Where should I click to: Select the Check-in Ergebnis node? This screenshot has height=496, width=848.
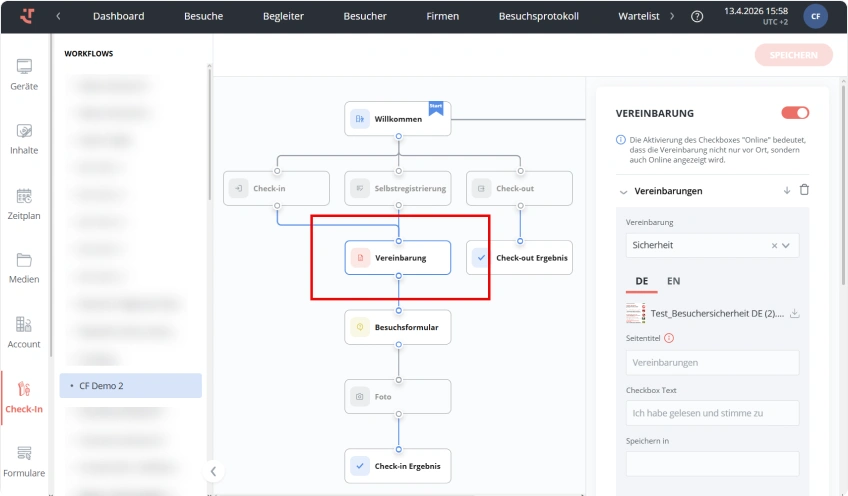pos(398,466)
